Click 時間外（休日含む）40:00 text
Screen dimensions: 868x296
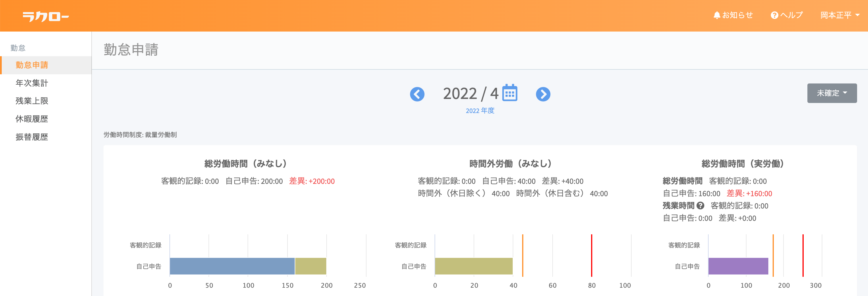(562, 194)
